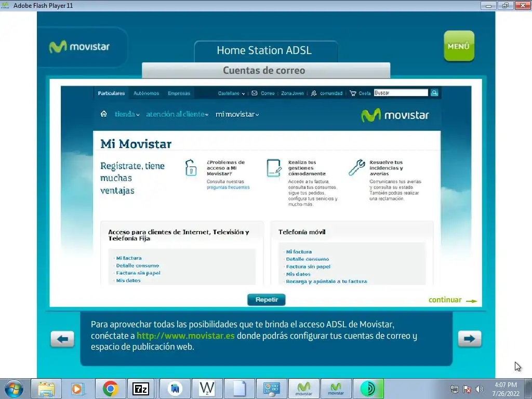Open the control panel taskbar icon
This screenshot has width=532, height=399.
[x=271, y=389]
